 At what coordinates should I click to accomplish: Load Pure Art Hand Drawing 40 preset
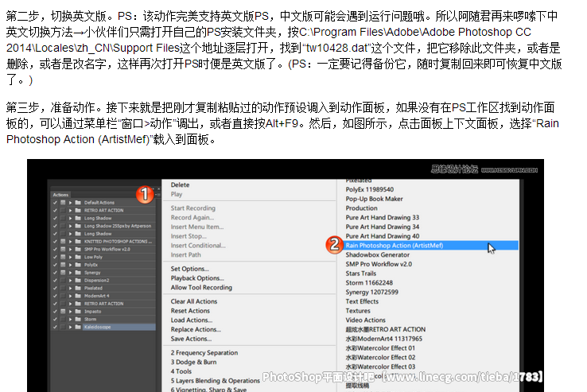[383, 236]
